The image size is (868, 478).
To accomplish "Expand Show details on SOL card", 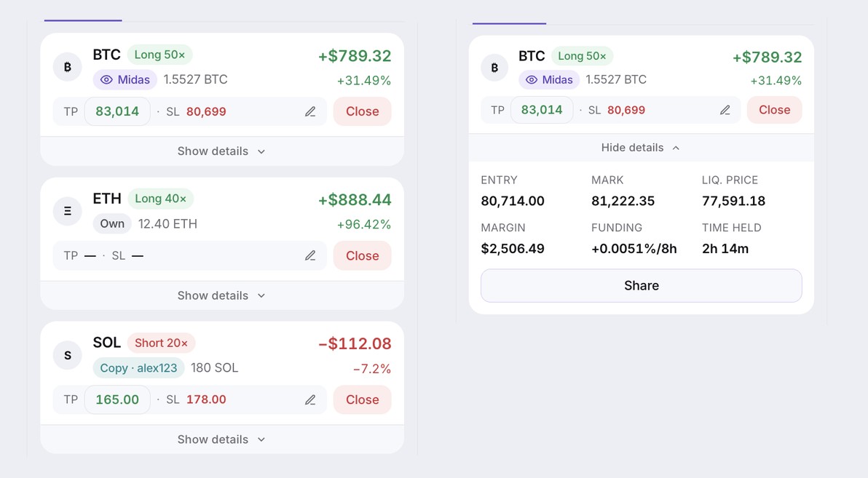I will click(x=222, y=439).
